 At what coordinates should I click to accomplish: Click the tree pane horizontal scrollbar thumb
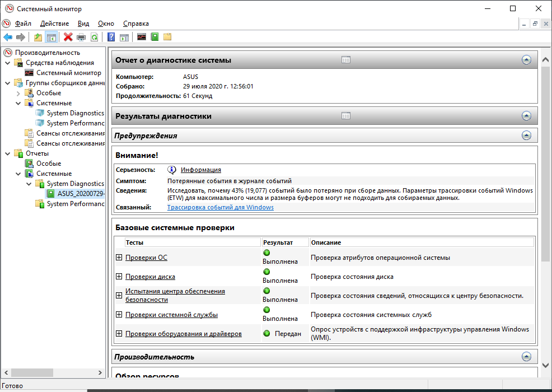coord(32,372)
